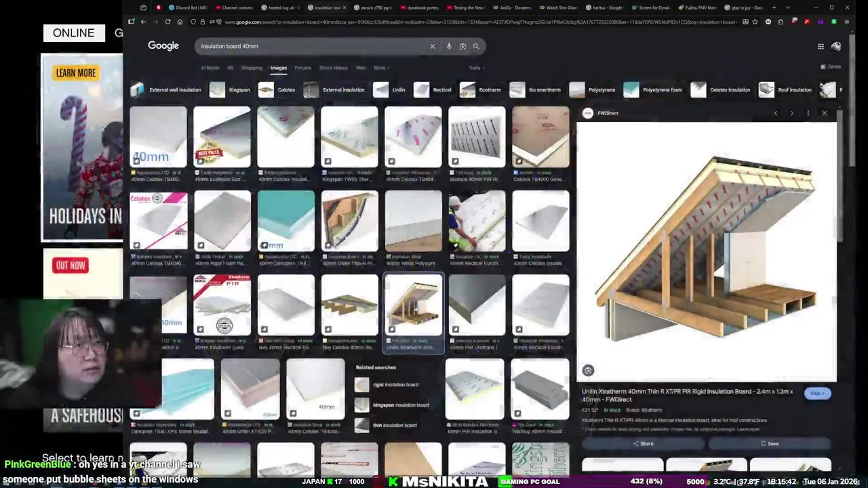The width and height of the screenshot is (868, 488).
Task: Select the Images tab
Action: pyautogui.click(x=279, y=68)
